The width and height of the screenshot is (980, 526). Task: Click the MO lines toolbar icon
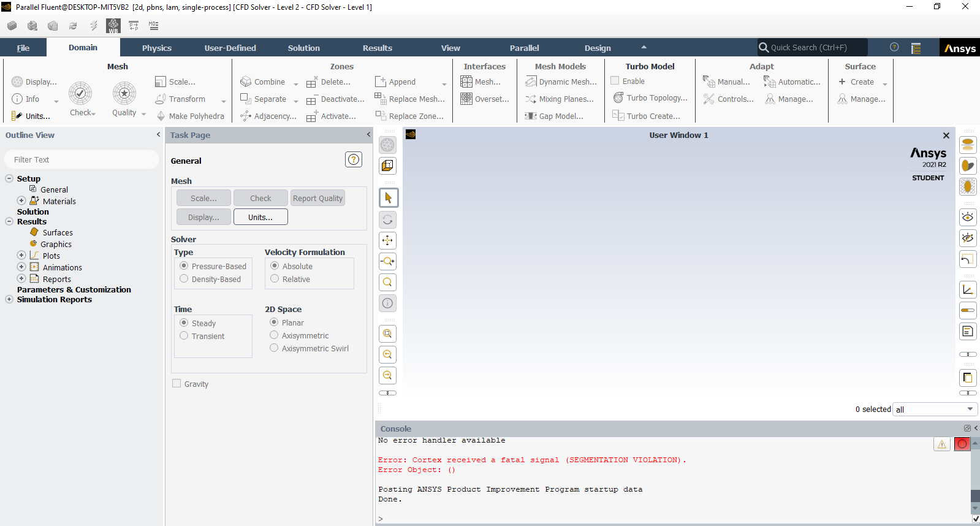point(154,26)
